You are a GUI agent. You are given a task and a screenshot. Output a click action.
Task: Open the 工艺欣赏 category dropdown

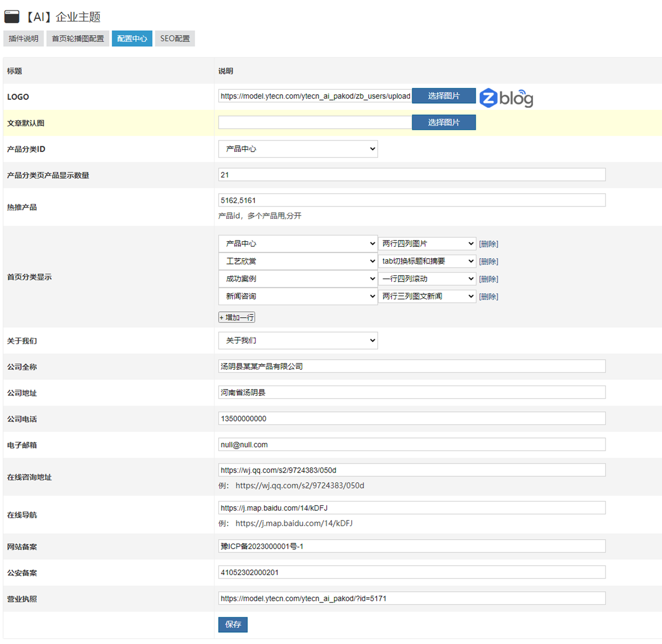[297, 261]
